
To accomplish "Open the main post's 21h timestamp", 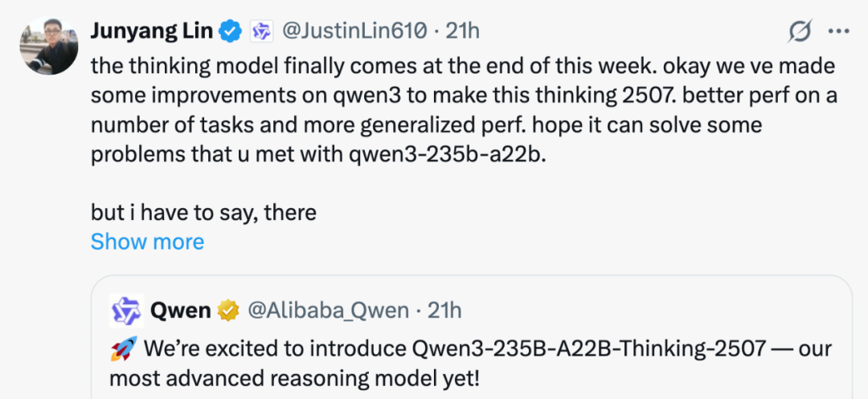I will (x=462, y=31).
